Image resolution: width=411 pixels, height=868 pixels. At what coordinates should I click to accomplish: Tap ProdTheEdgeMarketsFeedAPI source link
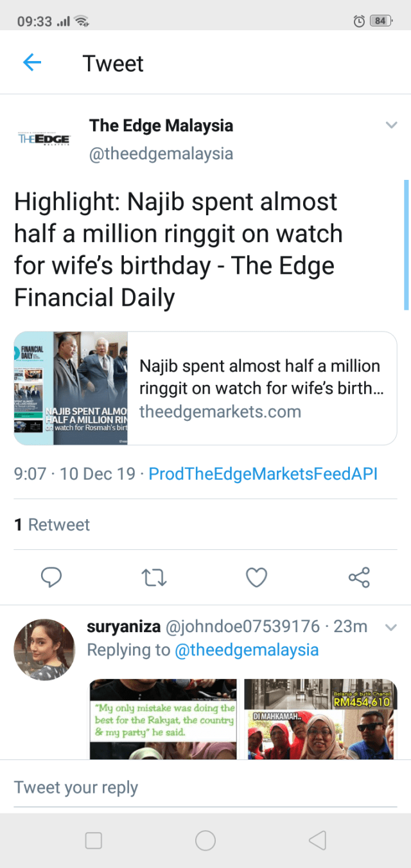point(263,474)
